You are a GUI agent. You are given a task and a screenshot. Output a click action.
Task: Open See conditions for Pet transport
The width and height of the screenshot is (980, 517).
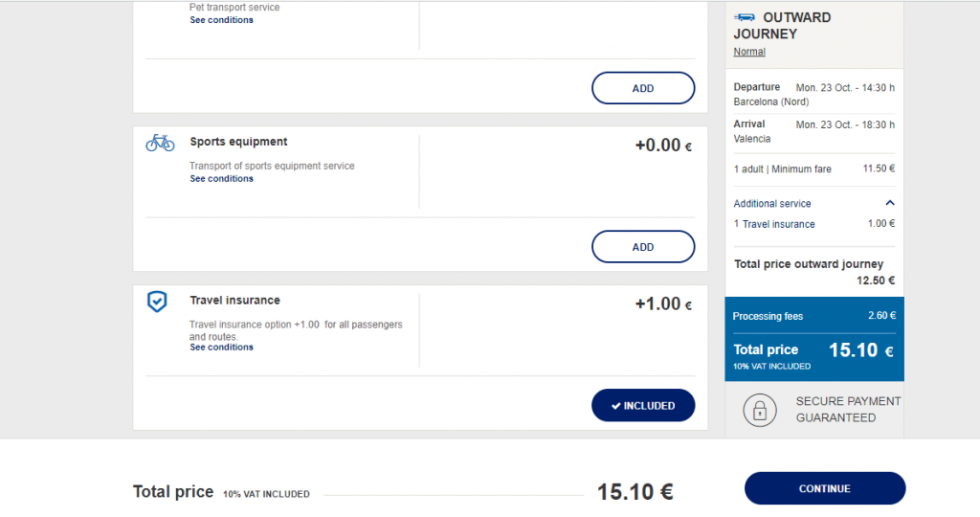[221, 20]
